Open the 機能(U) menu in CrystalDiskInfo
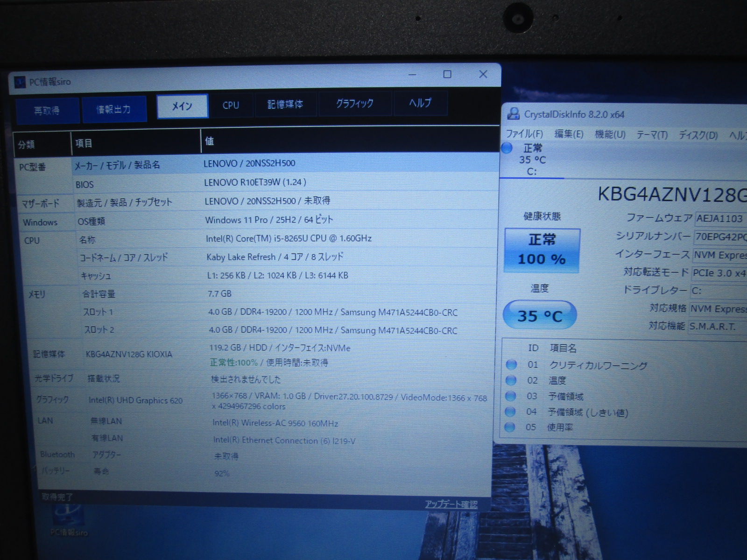The image size is (747, 560). (x=610, y=134)
